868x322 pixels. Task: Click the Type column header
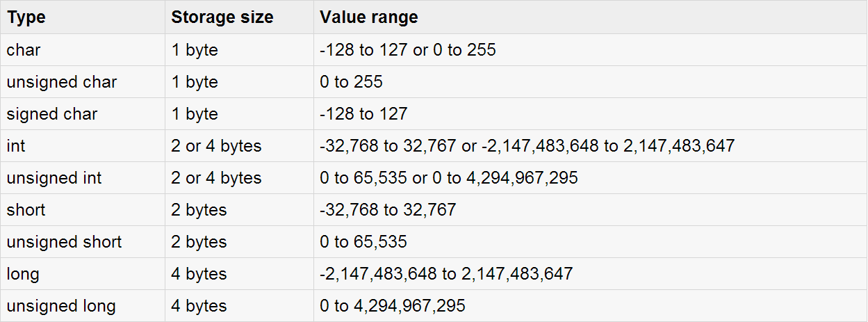pyautogui.click(x=26, y=18)
